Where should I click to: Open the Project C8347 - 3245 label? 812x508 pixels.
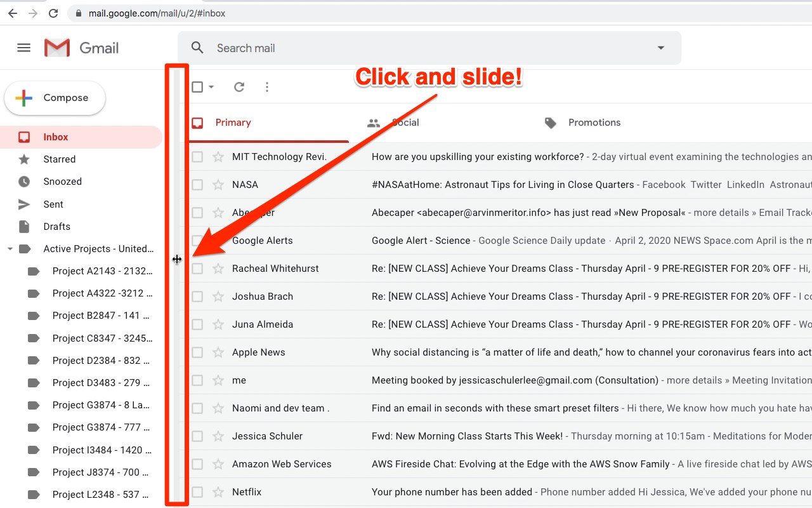[x=102, y=338]
